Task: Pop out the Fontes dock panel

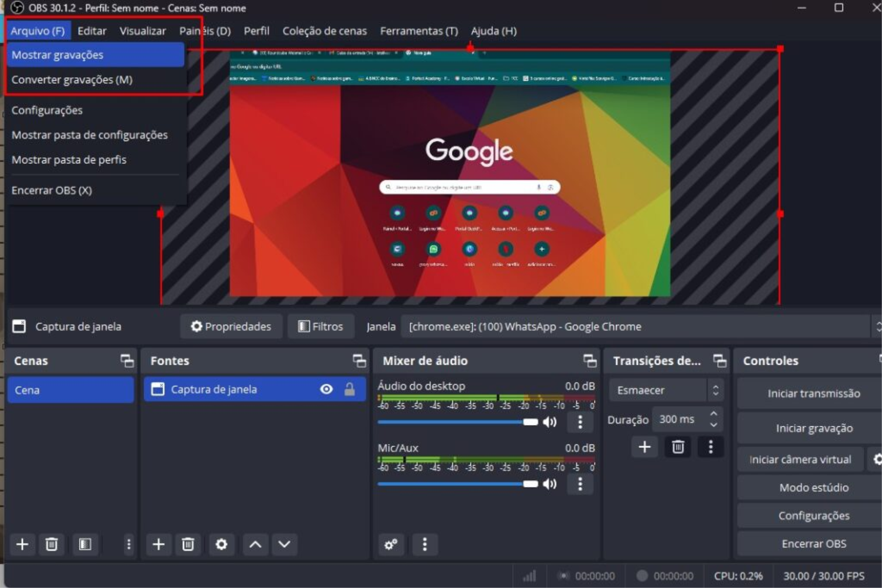Action: click(359, 361)
